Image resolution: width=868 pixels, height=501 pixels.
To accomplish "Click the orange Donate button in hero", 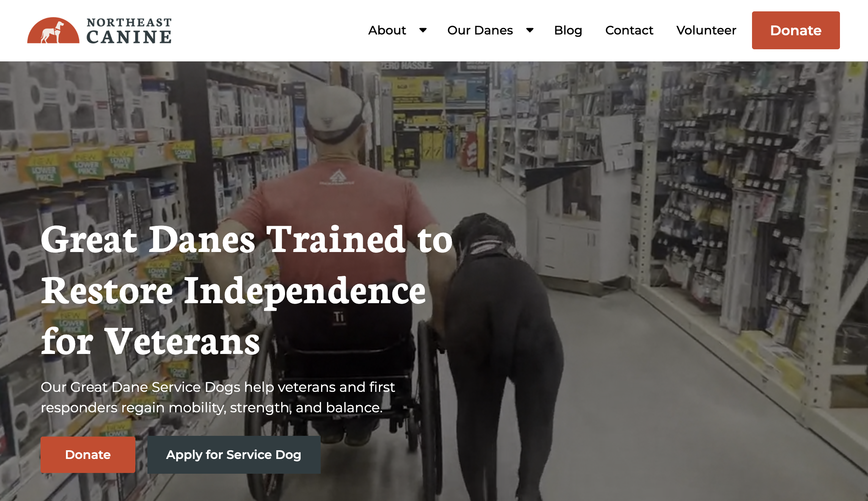I will [x=88, y=454].
